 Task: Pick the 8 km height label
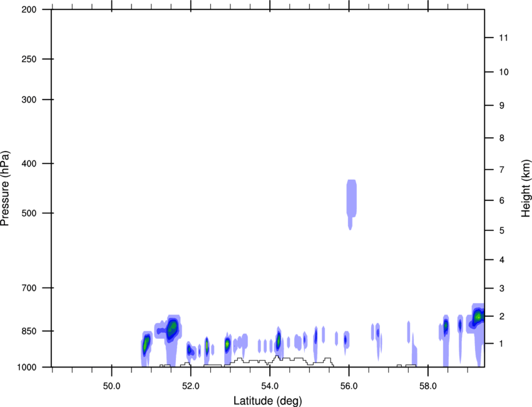point(502,138)
